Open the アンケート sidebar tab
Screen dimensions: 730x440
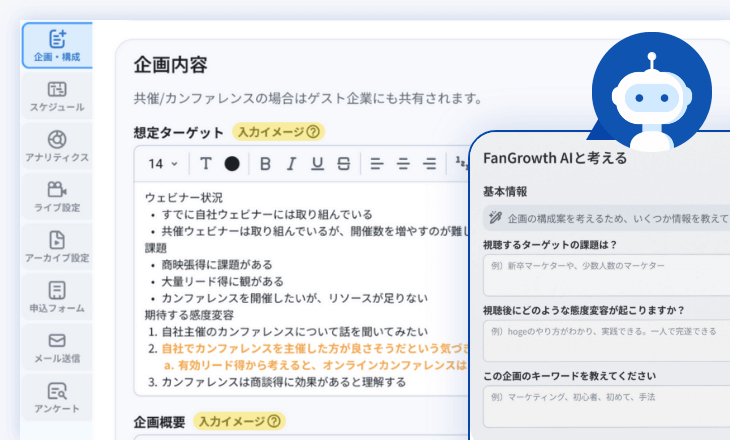click(57, 398)
